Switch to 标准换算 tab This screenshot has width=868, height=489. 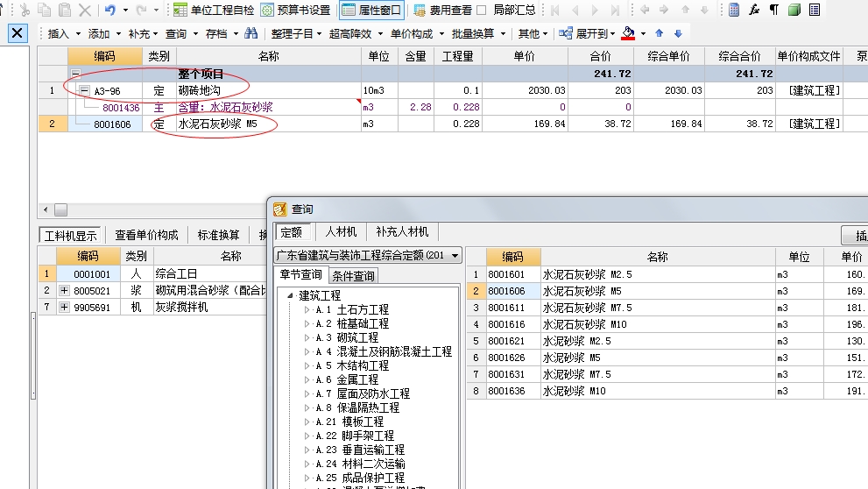click(218, 236)
